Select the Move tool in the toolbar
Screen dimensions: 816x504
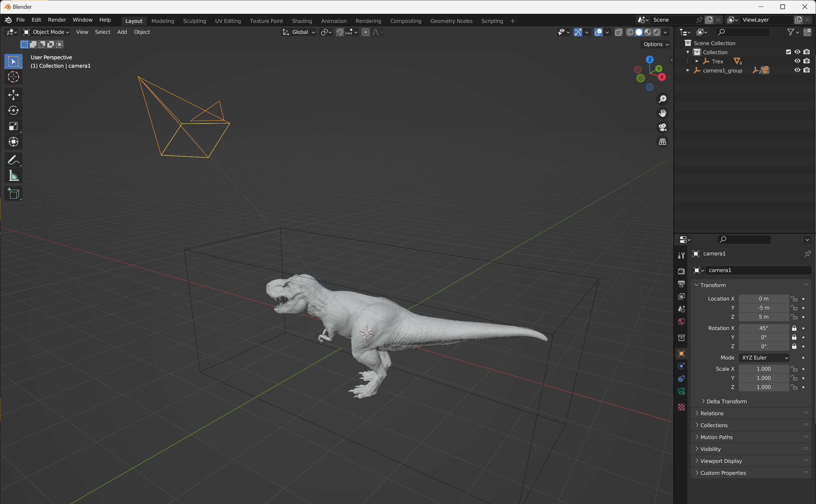click(x=13, y=95)
